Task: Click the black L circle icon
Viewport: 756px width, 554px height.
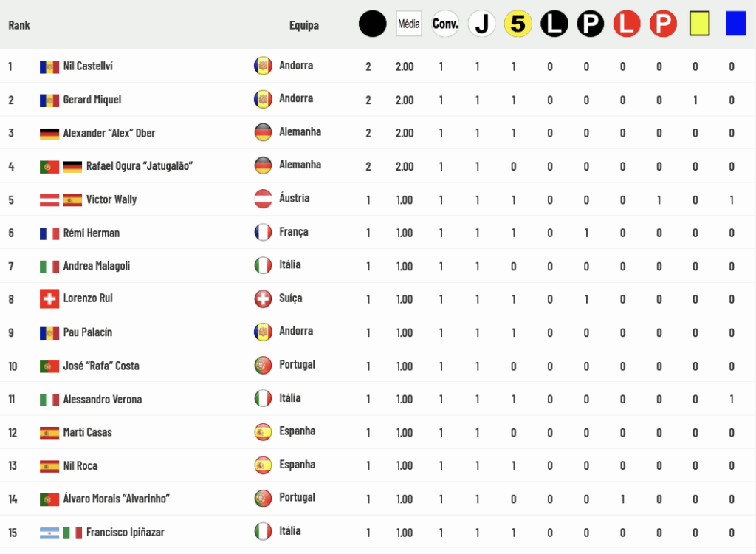Action: coord(554,24)
